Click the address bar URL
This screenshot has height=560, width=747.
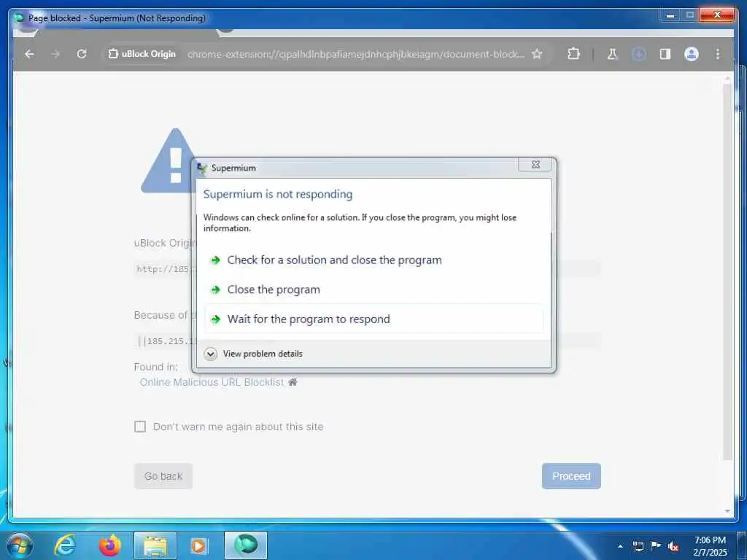[355, 54]
